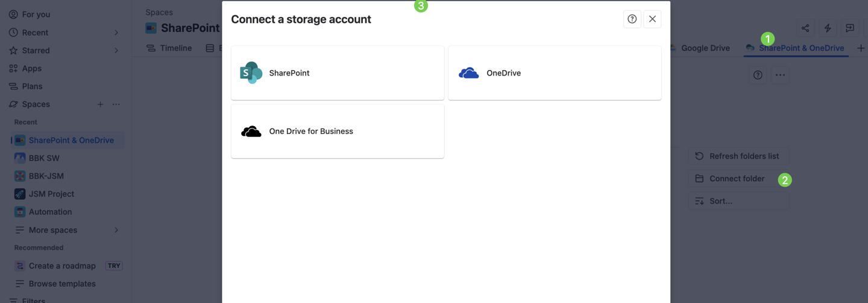The height and width of the screenshot is (303, 868).
Task: Click the For you person icon
Action: (13, 14)
